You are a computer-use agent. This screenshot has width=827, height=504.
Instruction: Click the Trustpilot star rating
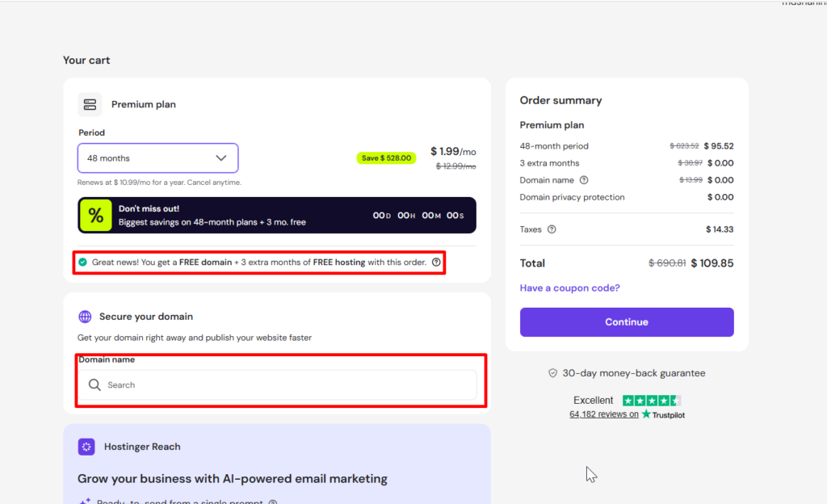pos(651,401)
